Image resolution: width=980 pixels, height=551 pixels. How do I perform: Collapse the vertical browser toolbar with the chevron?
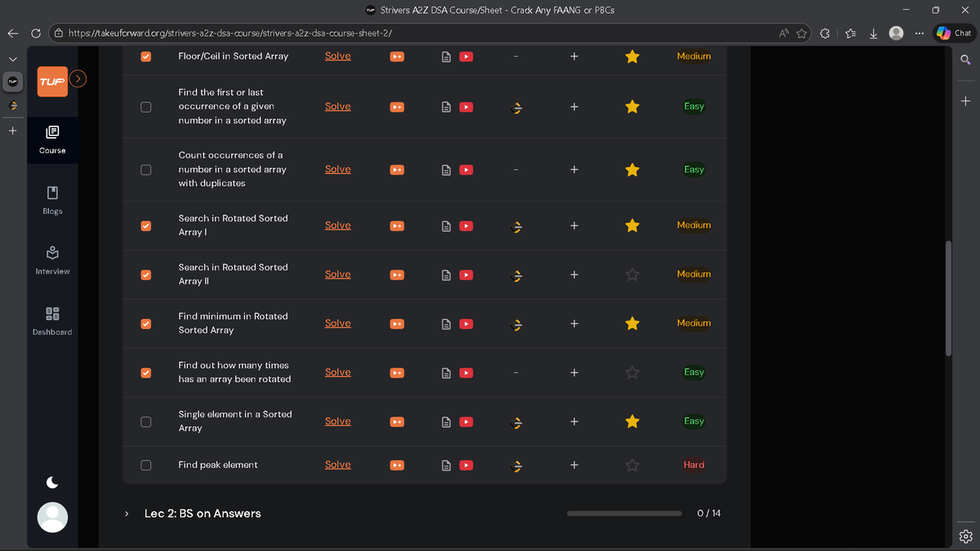(12, 59)
